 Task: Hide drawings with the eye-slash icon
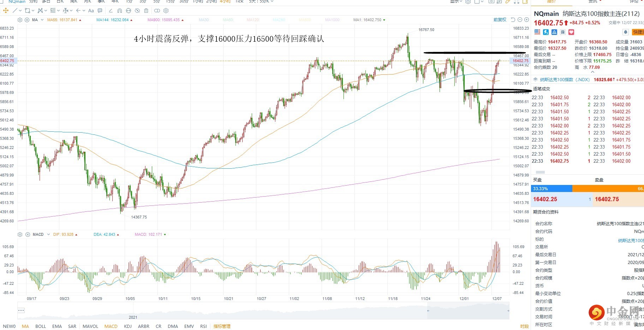tap(137, 11)
